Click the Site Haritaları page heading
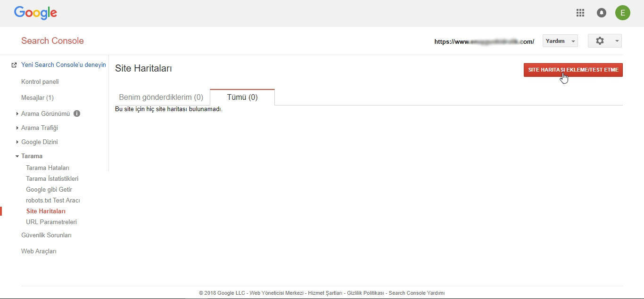The width and height of the screenshot is (644, 299). click(143, 68)
